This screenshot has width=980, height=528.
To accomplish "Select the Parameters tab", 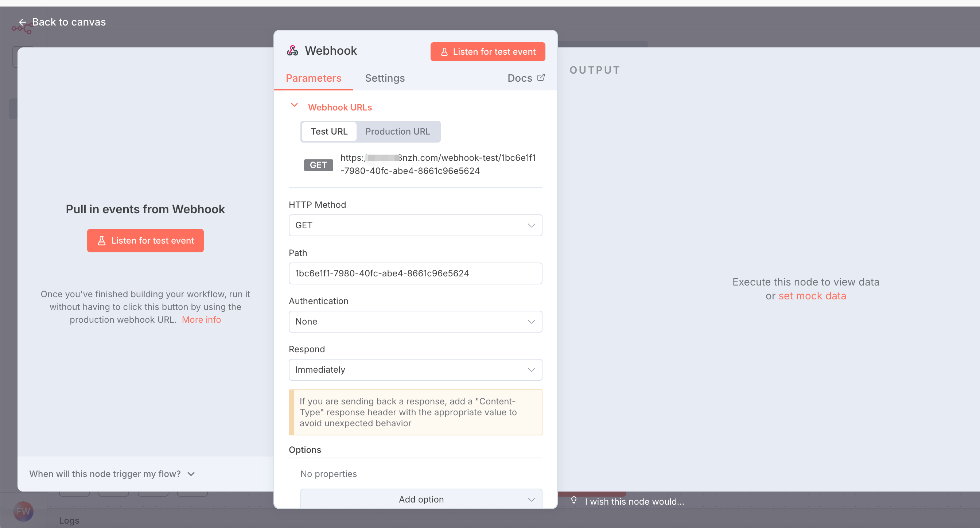I will (x=313, y=78).
